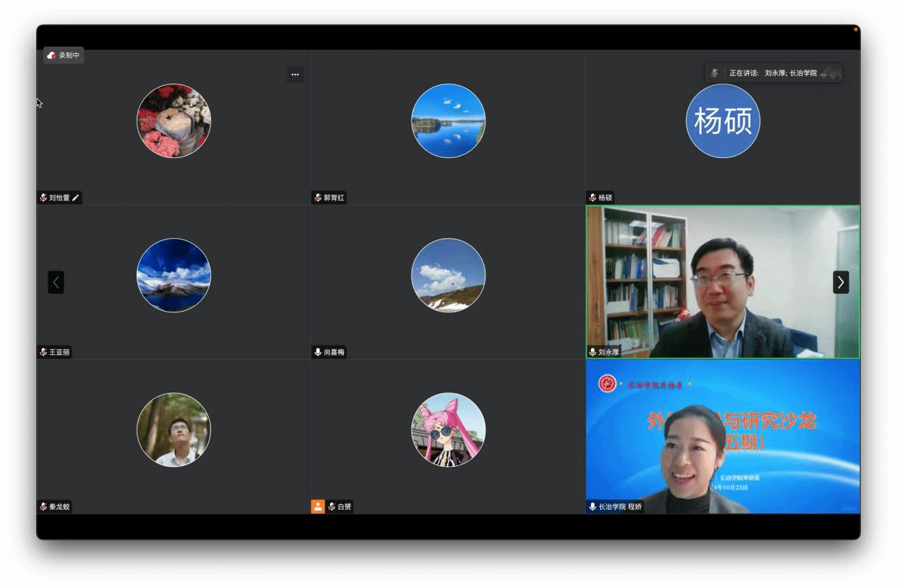The image size is (897, 588).
Task: Click the cloud recording 录制中 indicator
Action: (63, 55)
